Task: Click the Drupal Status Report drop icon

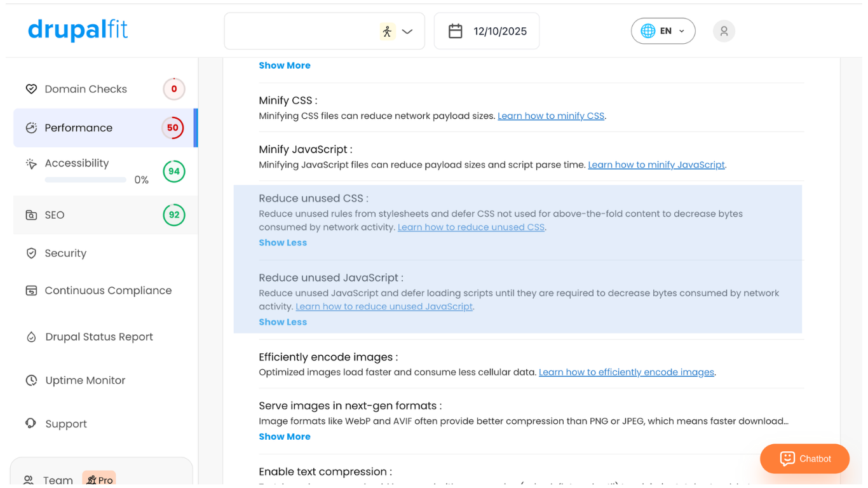Action: tap(31, 337)
